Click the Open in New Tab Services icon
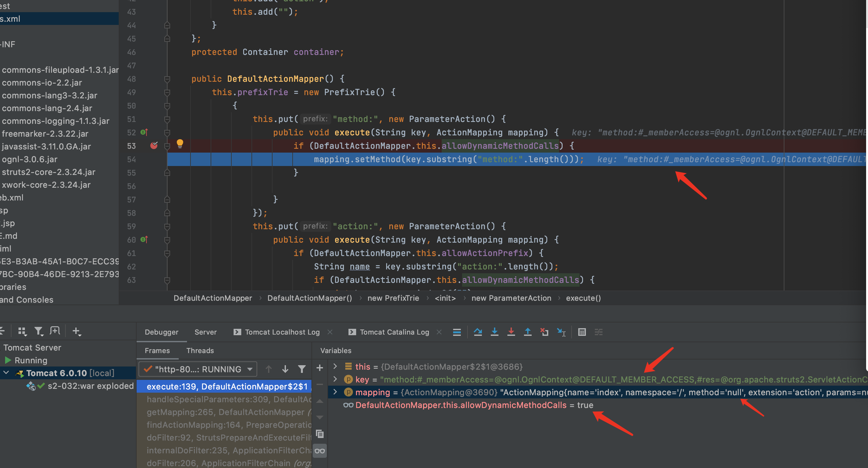This screenshot has height=468, width=868. [x=55, y=331]
